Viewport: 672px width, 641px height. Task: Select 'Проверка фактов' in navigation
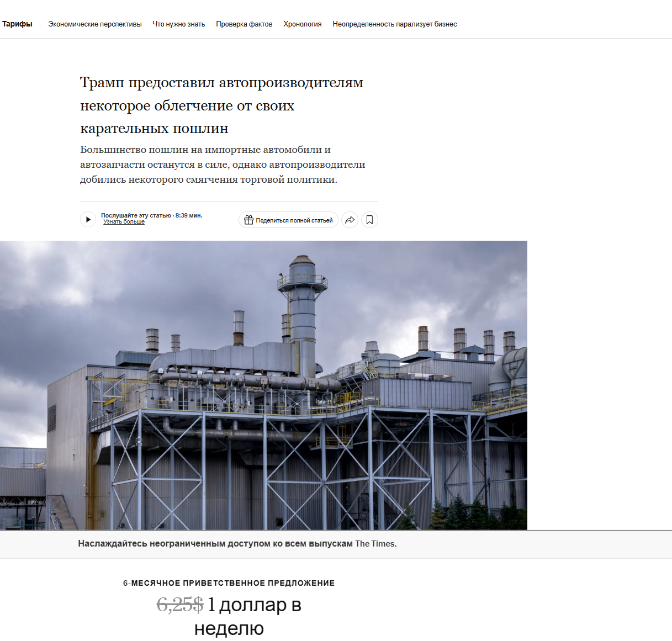(244, 24)
